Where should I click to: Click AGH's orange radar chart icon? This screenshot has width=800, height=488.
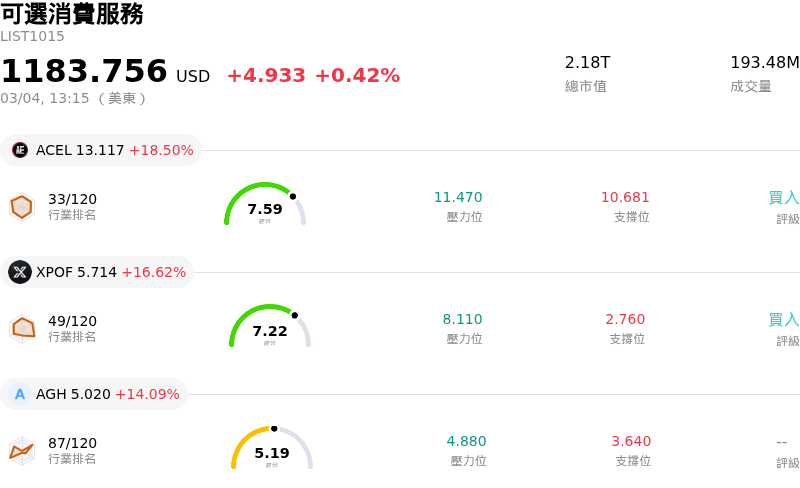point(22,451)
